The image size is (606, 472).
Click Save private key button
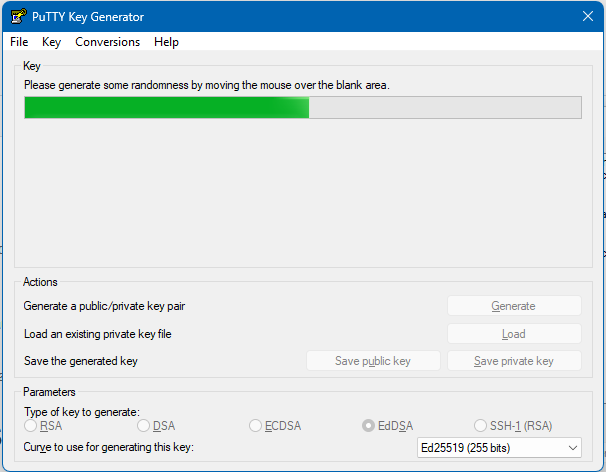[514, 361]
